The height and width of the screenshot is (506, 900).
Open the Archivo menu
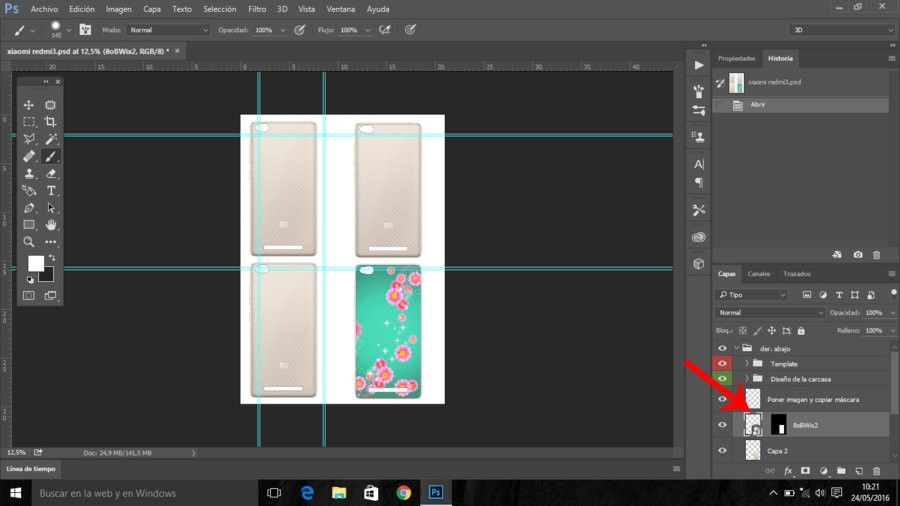click(x=44, y=9)
